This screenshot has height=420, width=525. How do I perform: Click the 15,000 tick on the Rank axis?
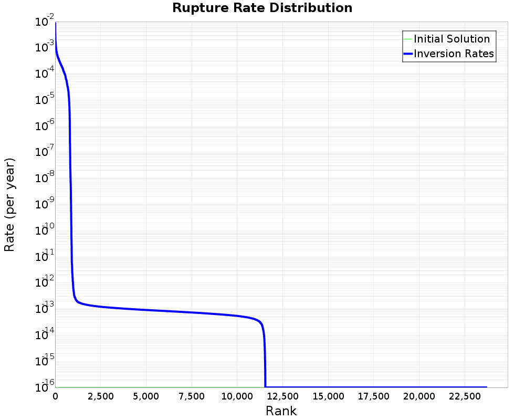(x=329, y=396)
